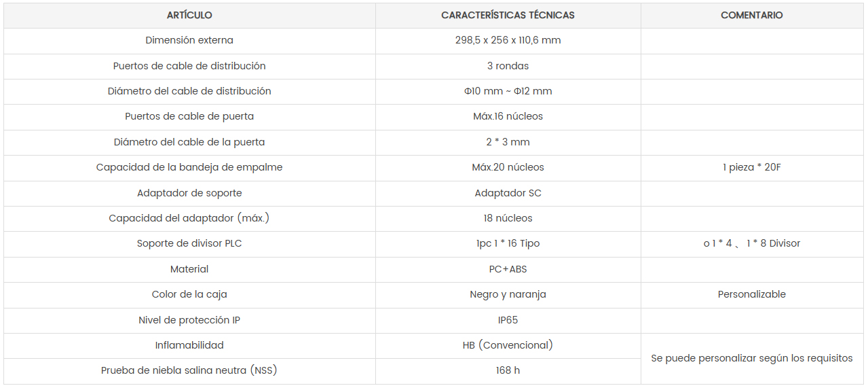
Task: Click the Capacidad de la bandeja de empalme cell
Action: click(189, 167)
